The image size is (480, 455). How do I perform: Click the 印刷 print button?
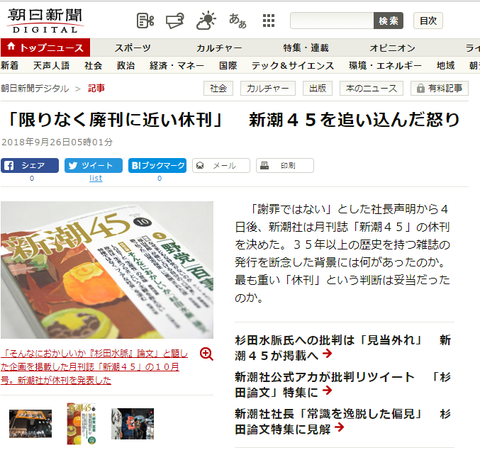[285, 165]
